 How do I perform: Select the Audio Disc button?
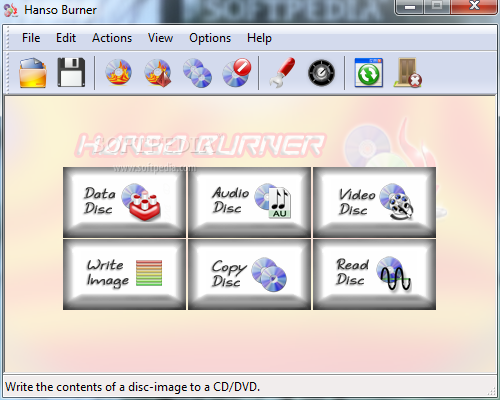tap(249, 202)
